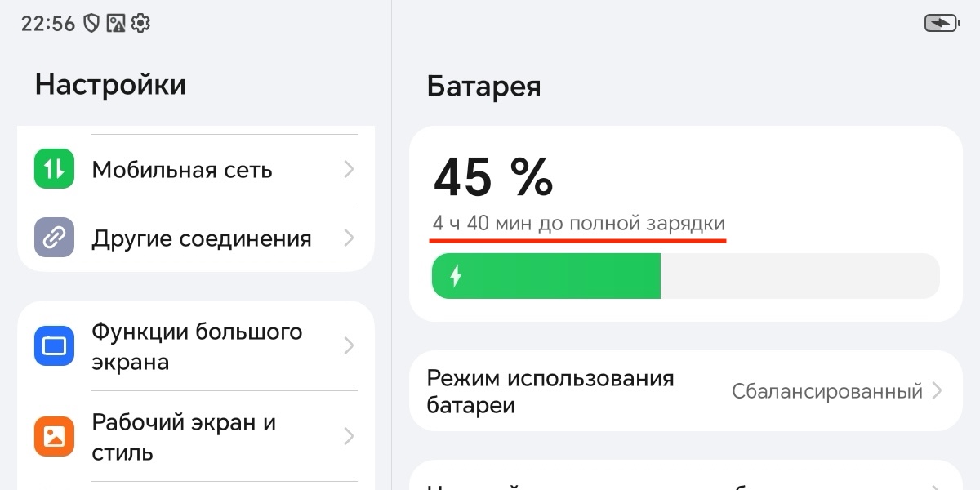Tap the blue large screen functions icon
Viewport: 980px width, 490px height.
[54, 345]
